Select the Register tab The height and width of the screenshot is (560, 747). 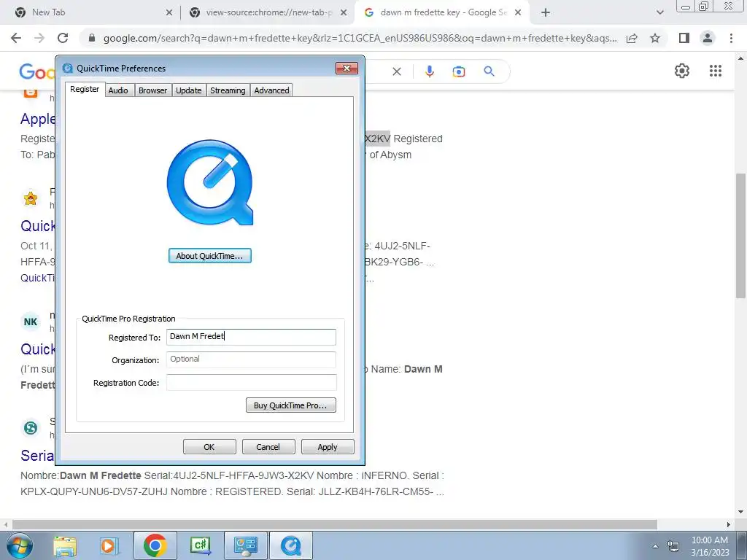[x=85, y=89]
